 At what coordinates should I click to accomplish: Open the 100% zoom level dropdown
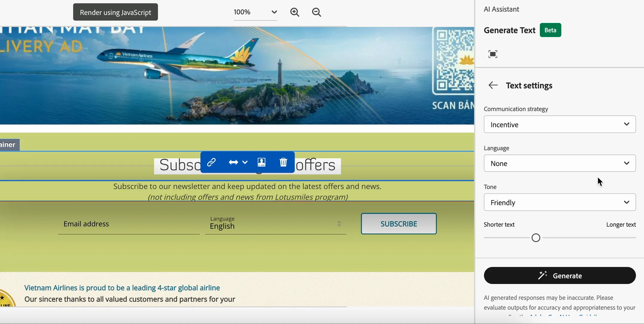pos(255,12)
